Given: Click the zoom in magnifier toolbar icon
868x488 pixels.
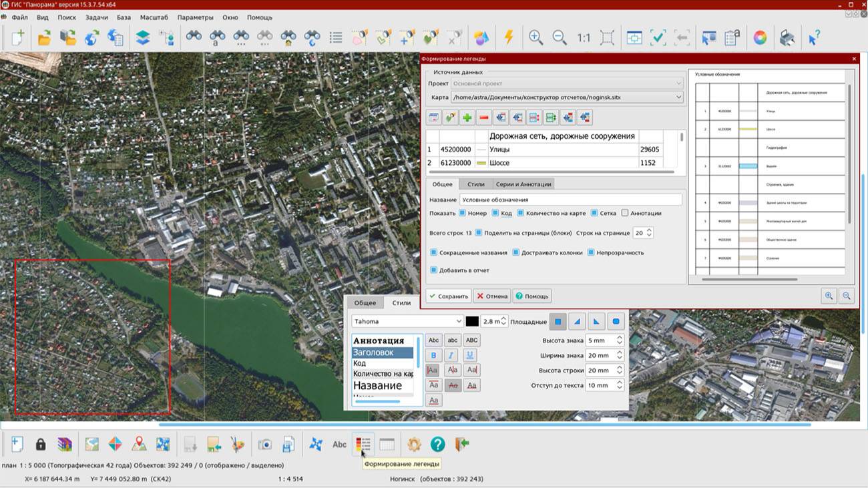Looking at the screenshot, I should click(x=535, y=37).
